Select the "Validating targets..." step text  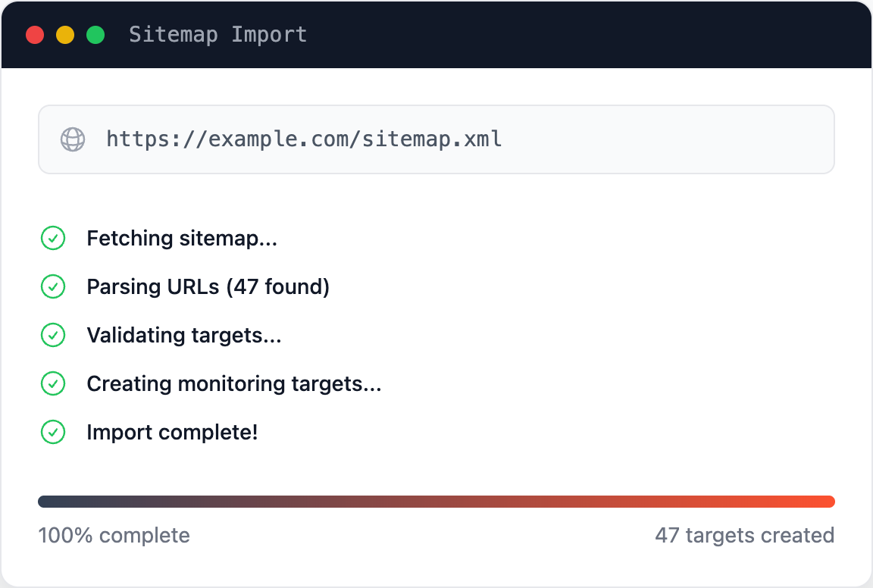coord(184,336)
